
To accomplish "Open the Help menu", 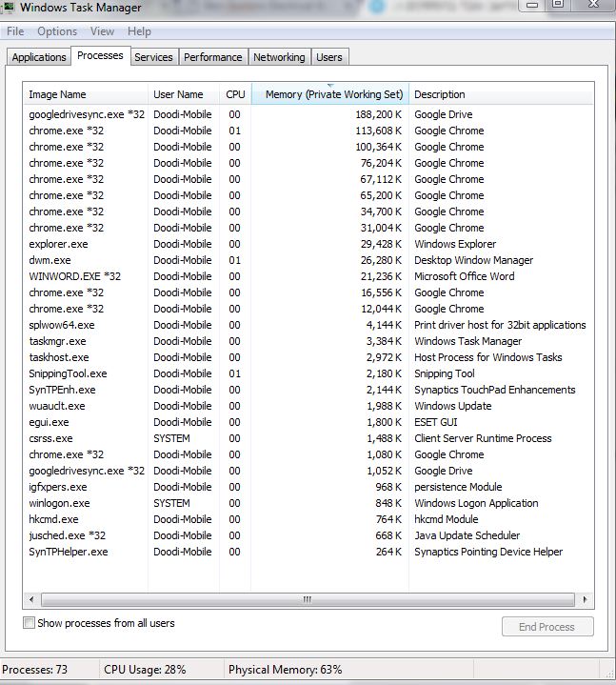I will point(139,31).
